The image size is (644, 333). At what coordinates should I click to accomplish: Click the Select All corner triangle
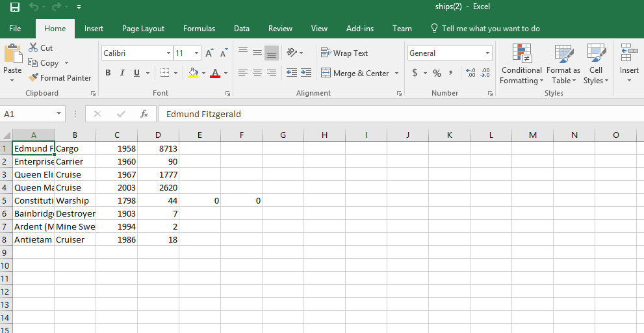[x=6, y=135]
